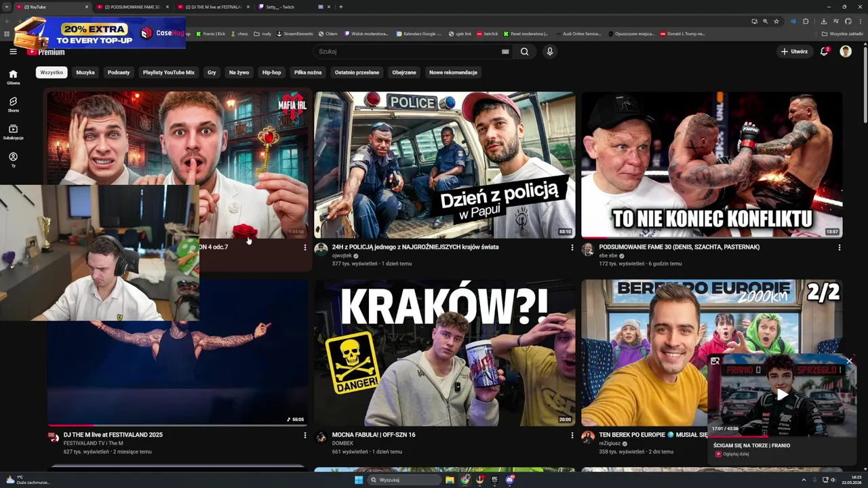Open the ojwojtek channel link

coord(342,256)
